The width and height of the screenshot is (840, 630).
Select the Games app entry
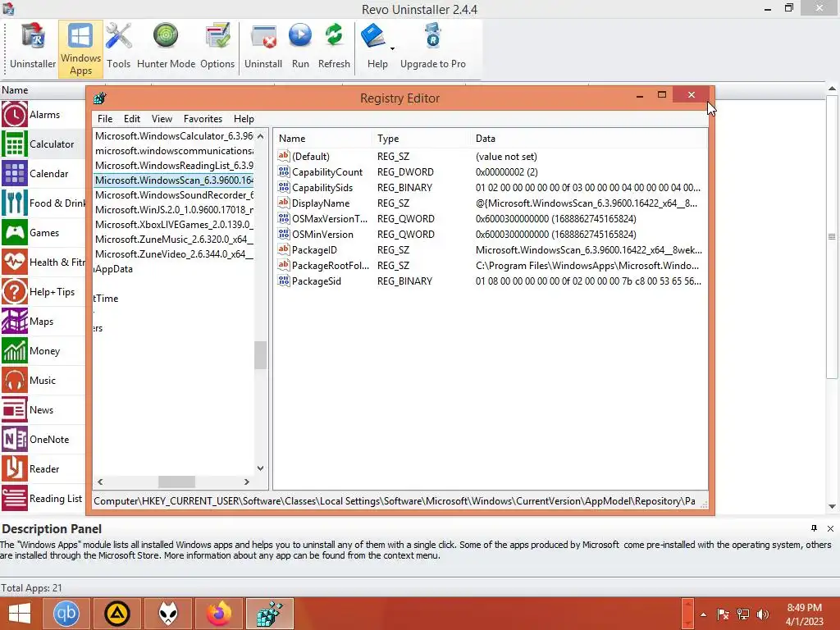(x=43, y=232)
